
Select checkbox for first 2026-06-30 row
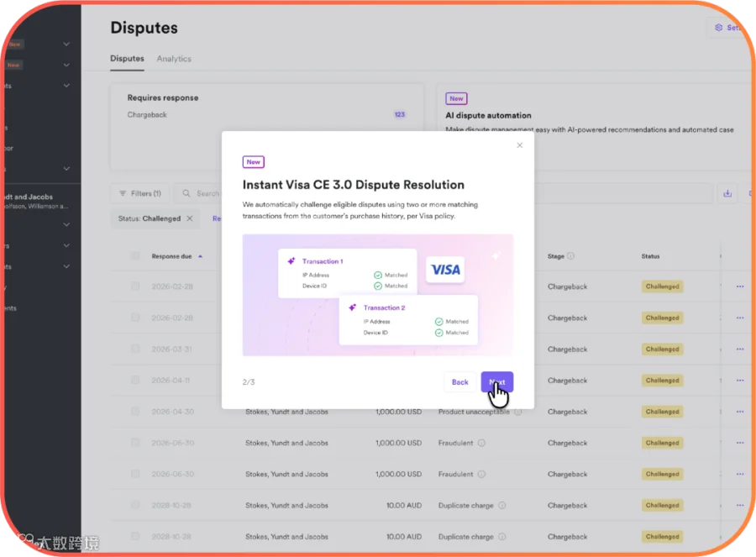[135, 442]
